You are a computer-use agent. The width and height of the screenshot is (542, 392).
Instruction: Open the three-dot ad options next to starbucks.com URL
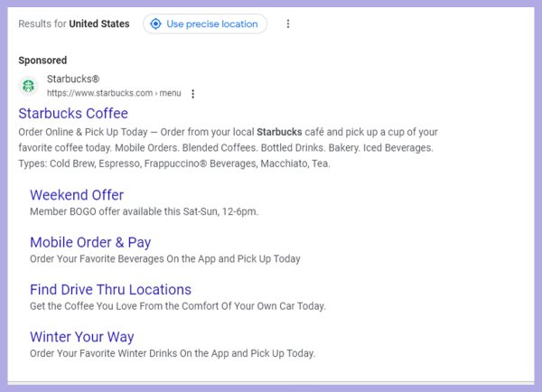click(x=192, y=93)
